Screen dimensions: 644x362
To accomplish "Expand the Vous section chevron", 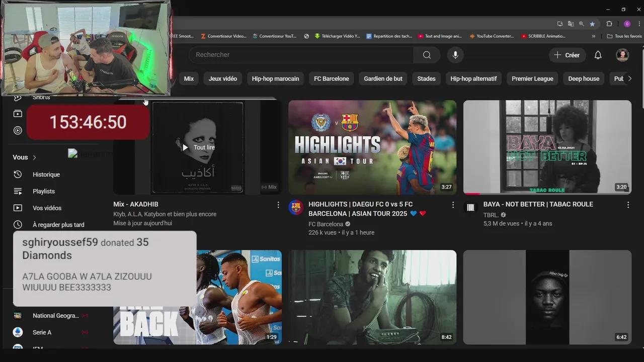I will pos(34,157).
